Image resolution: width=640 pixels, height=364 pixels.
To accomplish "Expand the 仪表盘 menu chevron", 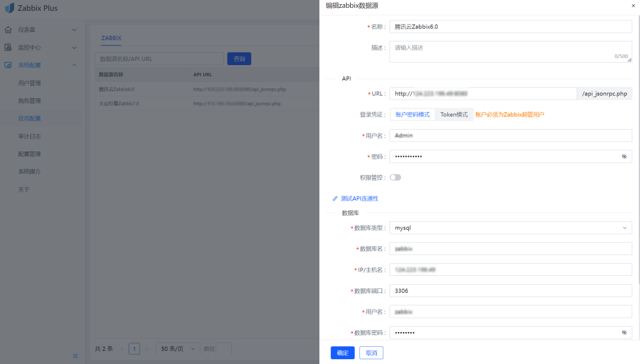I will 74,30.
